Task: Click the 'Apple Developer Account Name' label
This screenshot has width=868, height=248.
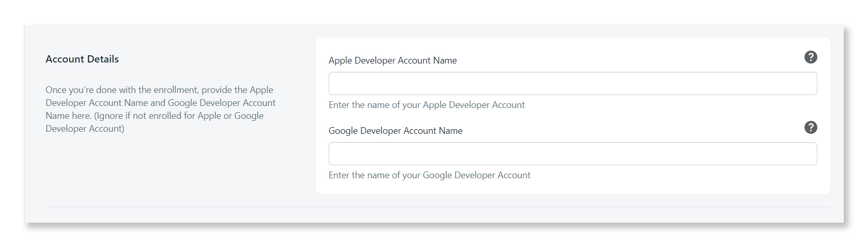Action: [x=393, y=60]
